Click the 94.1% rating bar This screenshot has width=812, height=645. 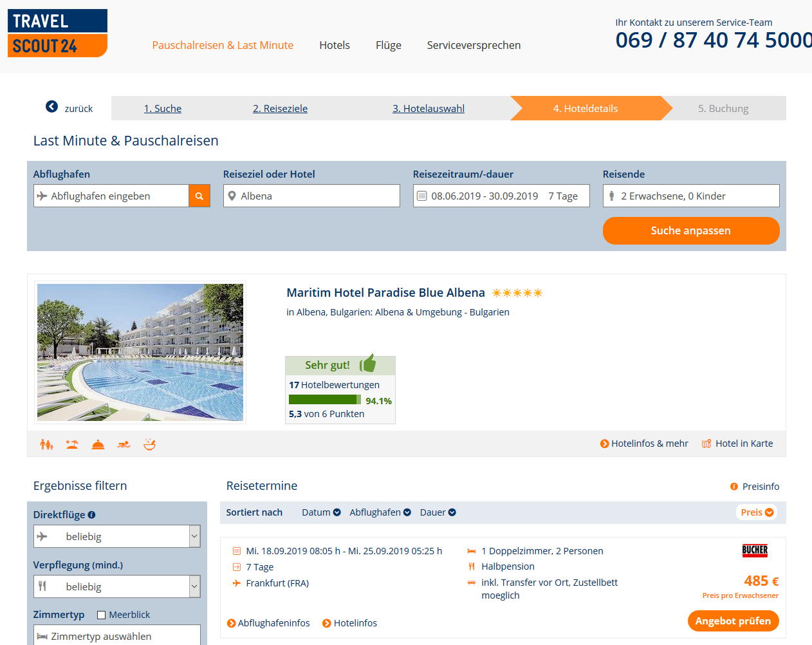click(325, 400)
